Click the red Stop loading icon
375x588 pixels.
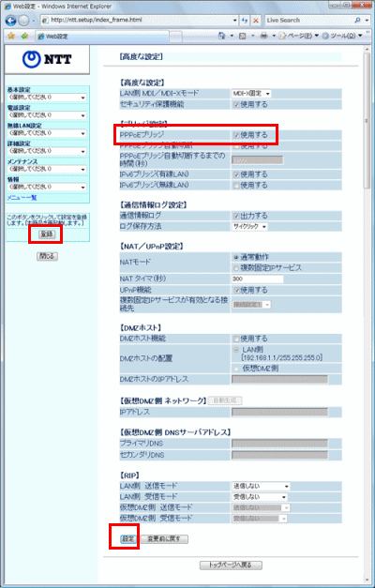(x=256, y=21)
